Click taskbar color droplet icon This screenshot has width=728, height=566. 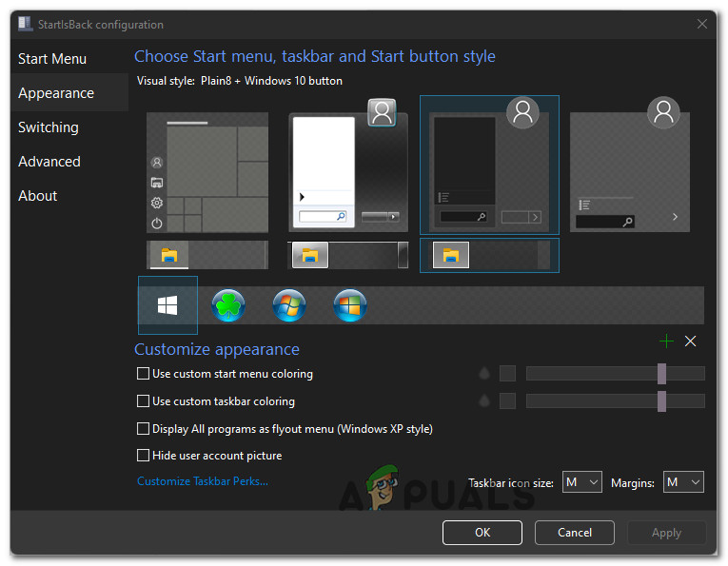tap(484, 401)
